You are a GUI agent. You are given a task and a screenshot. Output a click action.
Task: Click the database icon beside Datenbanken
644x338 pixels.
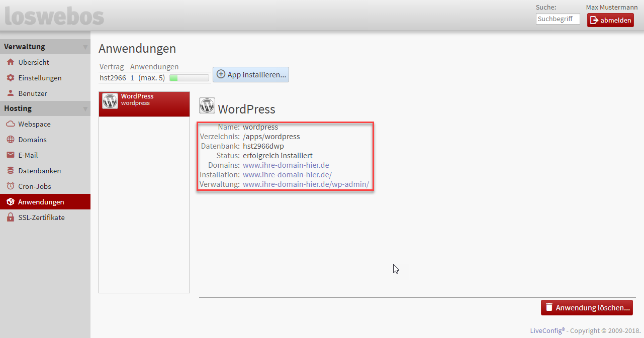pos(10,171)
